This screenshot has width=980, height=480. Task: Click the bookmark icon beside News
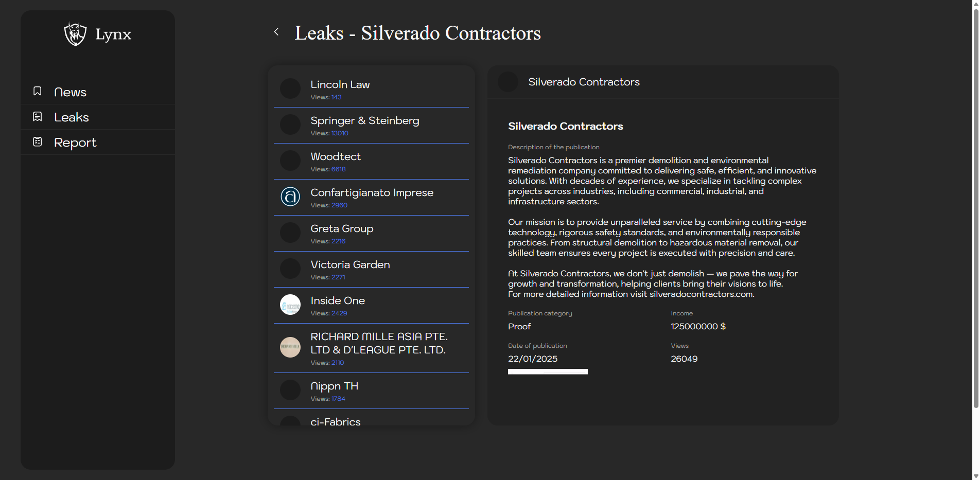[x=38, y=92]
